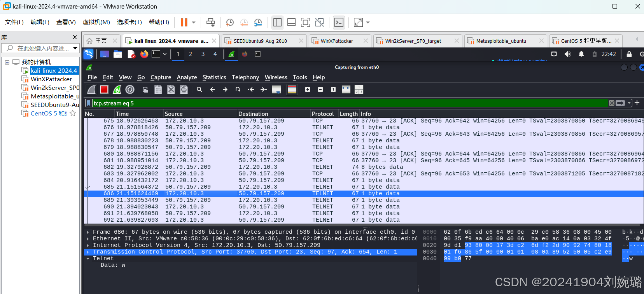Viewport: 644px width, 294px height.
Task: Collapse the My Computer library tree
Action: tap(7, 62)
